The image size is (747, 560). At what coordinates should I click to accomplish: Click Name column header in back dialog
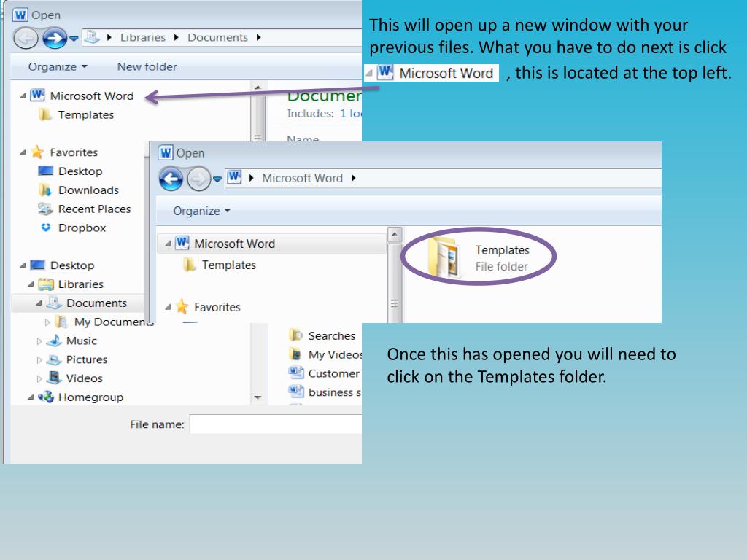click(303, 138)
